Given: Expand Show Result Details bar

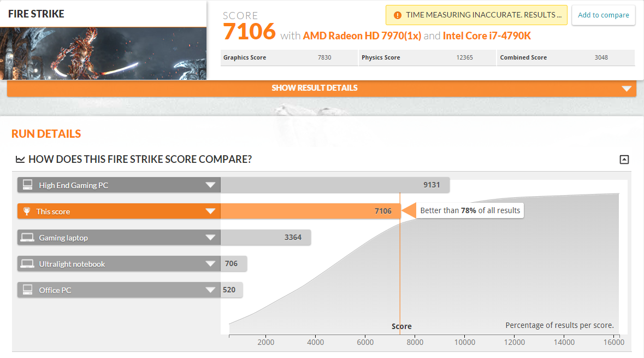Looking at the screenshot, I should pos(322,88).
